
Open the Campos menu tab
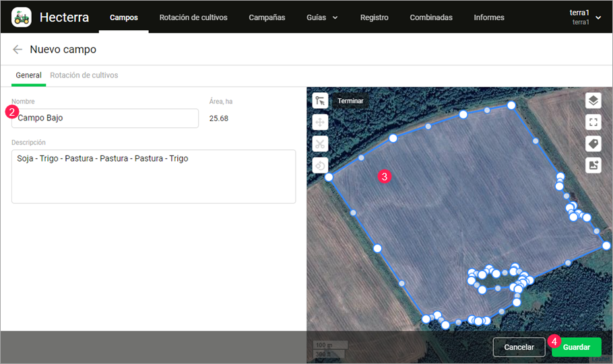coord(123,17)
